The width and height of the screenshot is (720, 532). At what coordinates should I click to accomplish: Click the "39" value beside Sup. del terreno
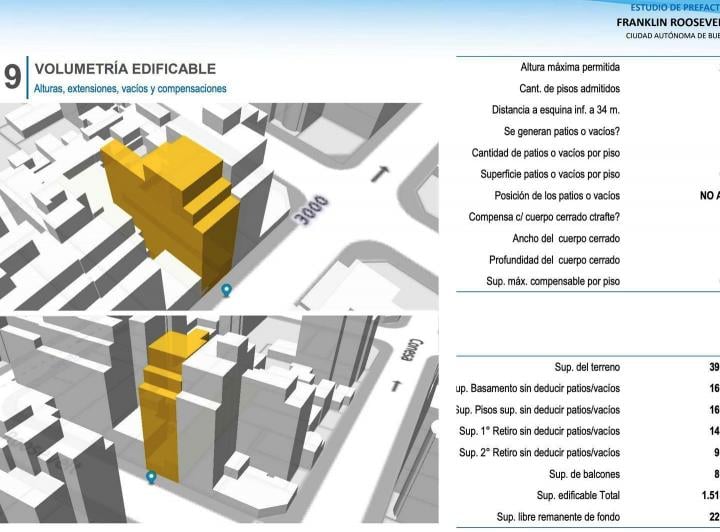(x=714, y=367)
